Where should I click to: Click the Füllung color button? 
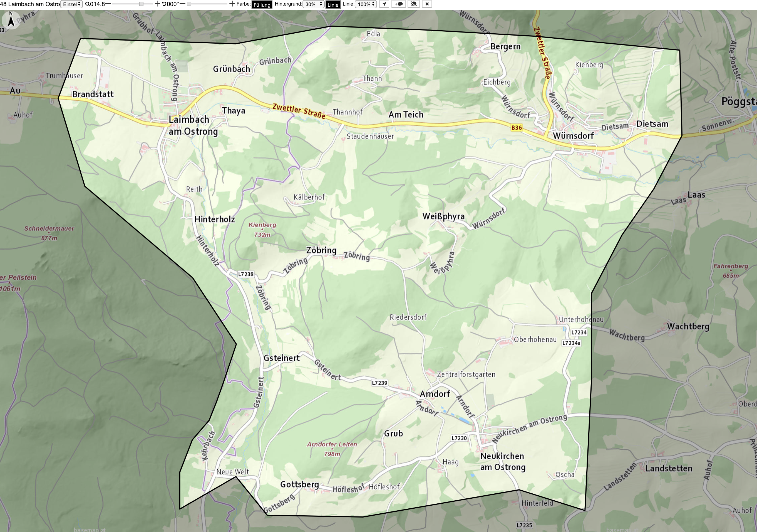pos(262,5)
